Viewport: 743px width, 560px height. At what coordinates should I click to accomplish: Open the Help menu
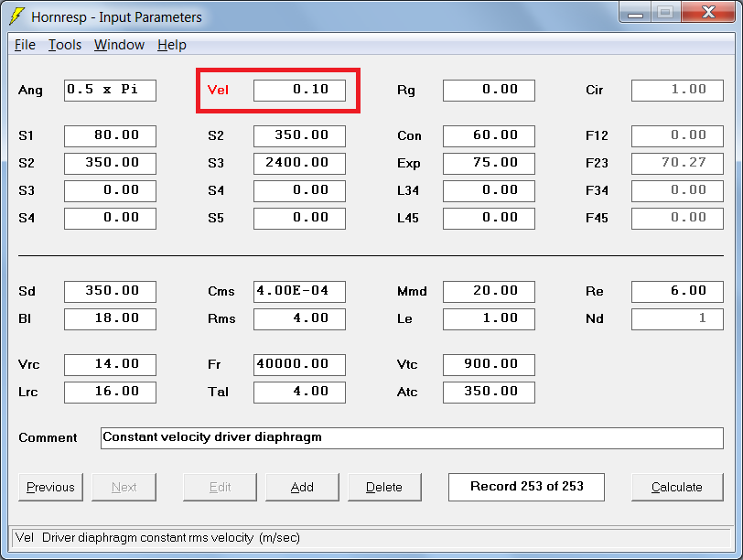171,45
